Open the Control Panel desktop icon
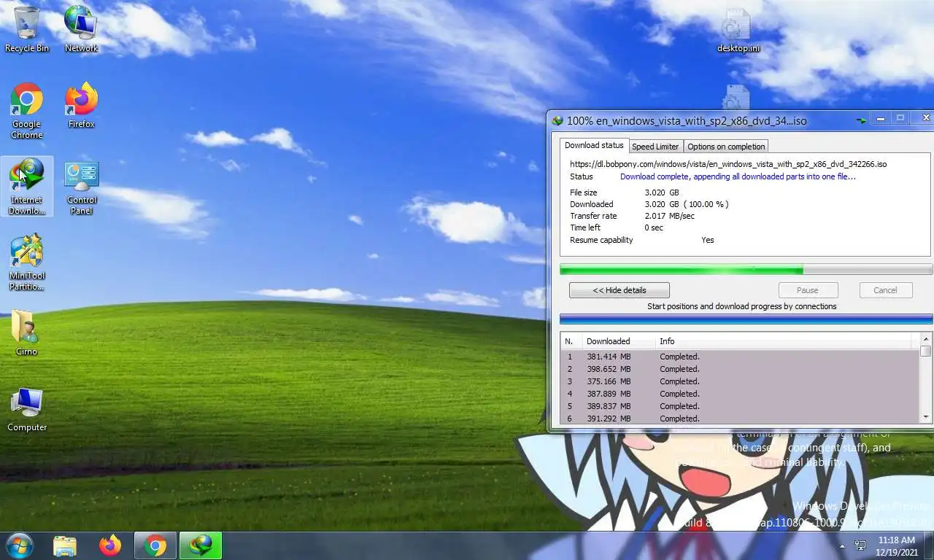 [81, 187]
